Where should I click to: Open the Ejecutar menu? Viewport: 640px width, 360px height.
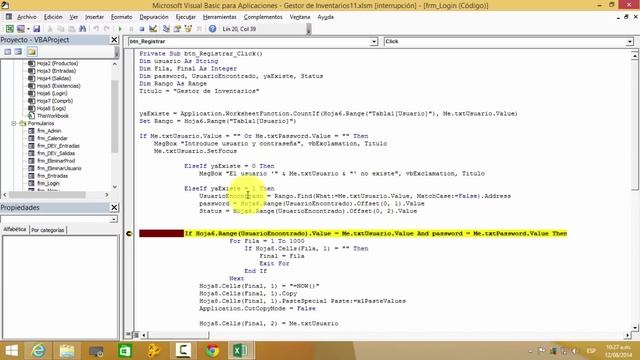[x=186, y=17]
